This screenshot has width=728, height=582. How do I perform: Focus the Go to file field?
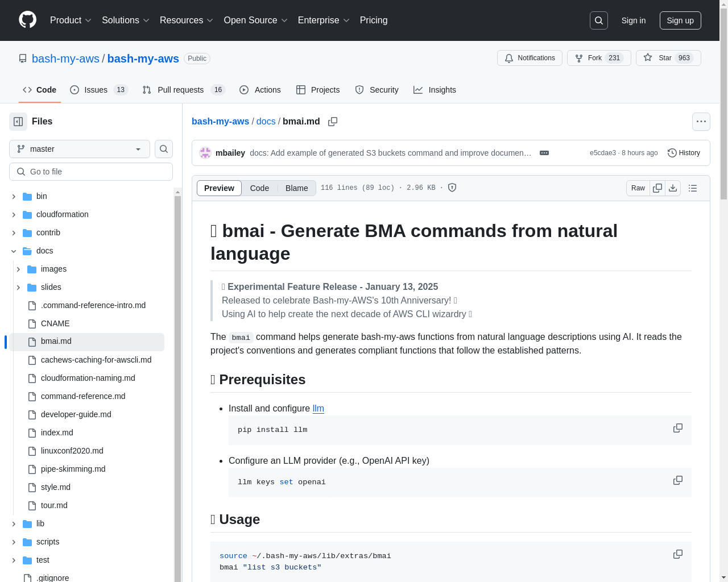coord(91,172)
